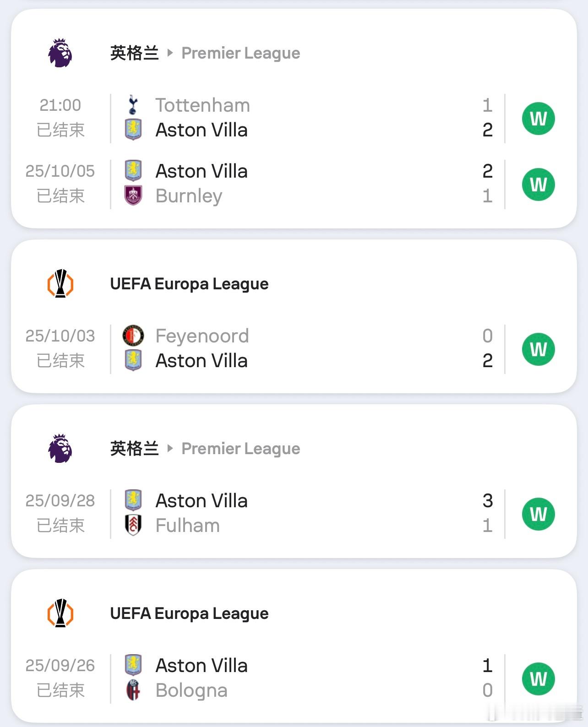Image resolution: width=588 pixels, height=727 pixels.
Task: Click the Bologna club crest
Action: (133, 690)
